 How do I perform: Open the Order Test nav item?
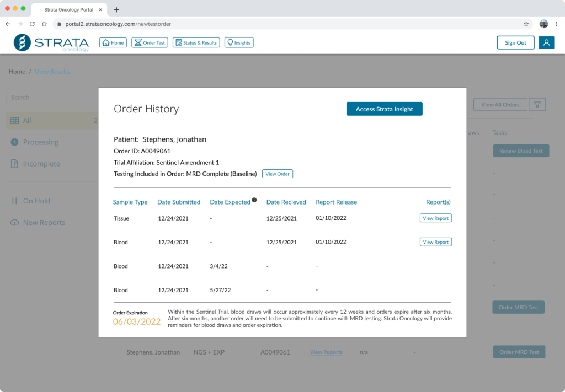click(149, 42)
